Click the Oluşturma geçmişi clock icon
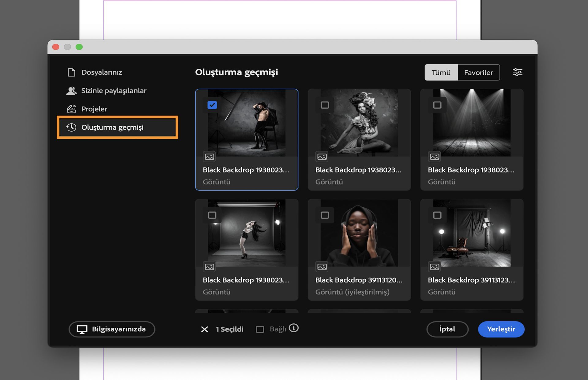This screenshot has height=380, width=588. [x=71, y=127]
